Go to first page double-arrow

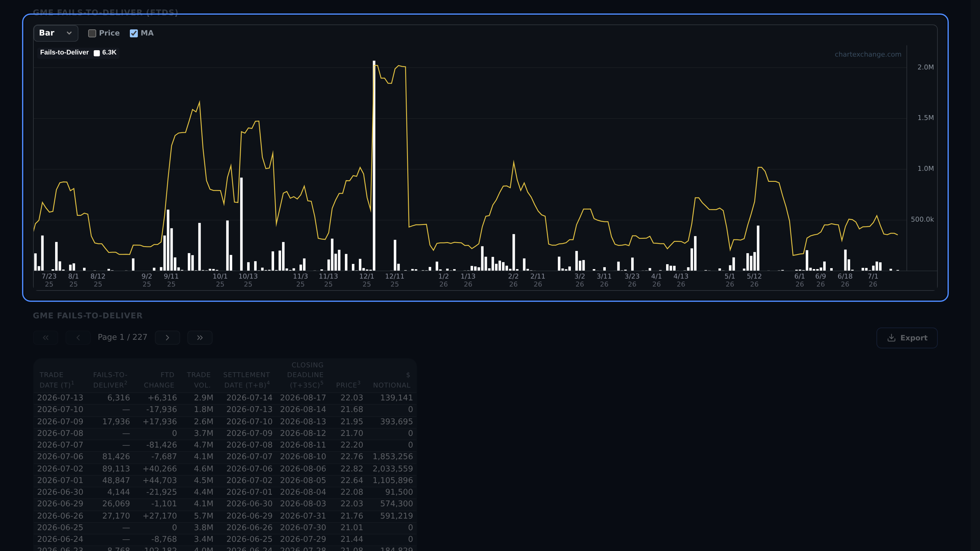tap(46, 337)
